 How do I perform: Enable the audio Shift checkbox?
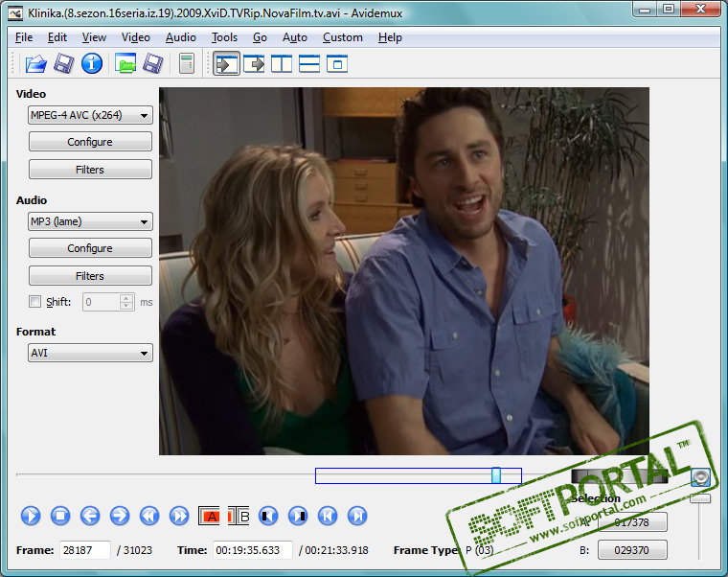pos(34,302)
